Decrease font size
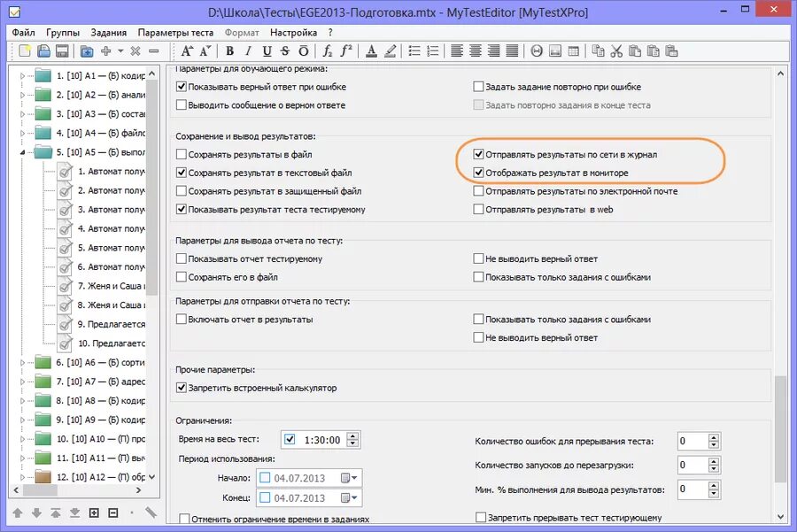 pyautogui.click(x=205, y=50)
